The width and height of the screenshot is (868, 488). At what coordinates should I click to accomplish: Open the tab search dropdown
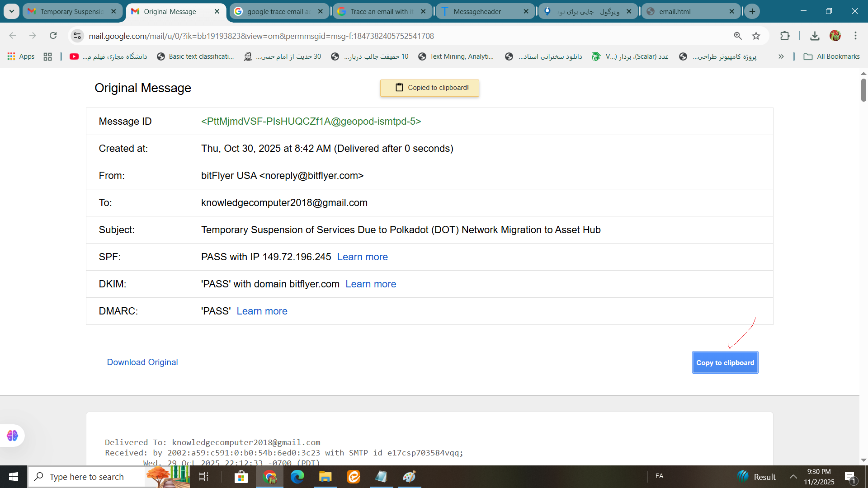[11, 11]
